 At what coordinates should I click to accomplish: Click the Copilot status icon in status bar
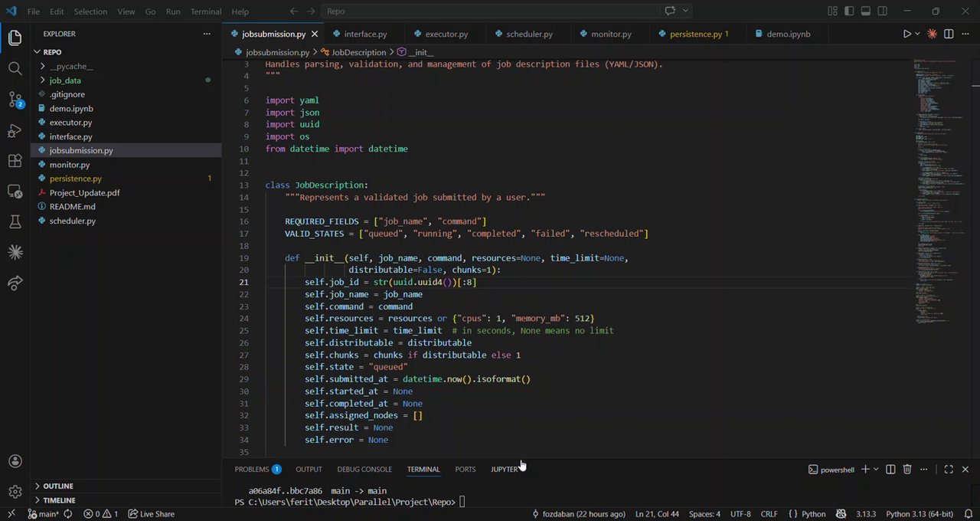(841, 514)
